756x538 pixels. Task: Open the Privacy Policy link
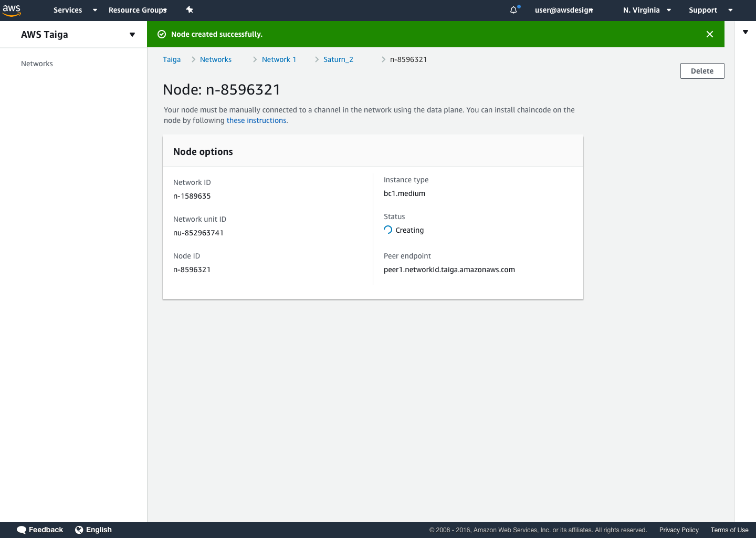pyautogui.click(x=679, y=530)
